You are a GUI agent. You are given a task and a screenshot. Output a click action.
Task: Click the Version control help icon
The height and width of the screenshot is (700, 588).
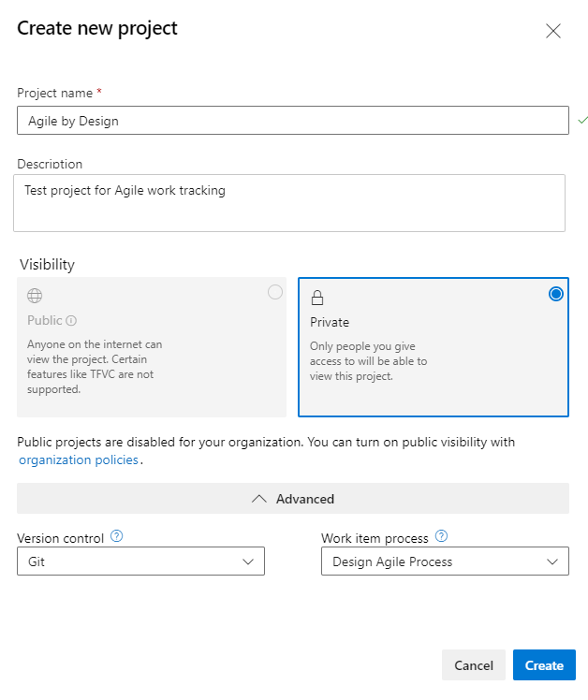pyautogui.click(x=117, y=535)
